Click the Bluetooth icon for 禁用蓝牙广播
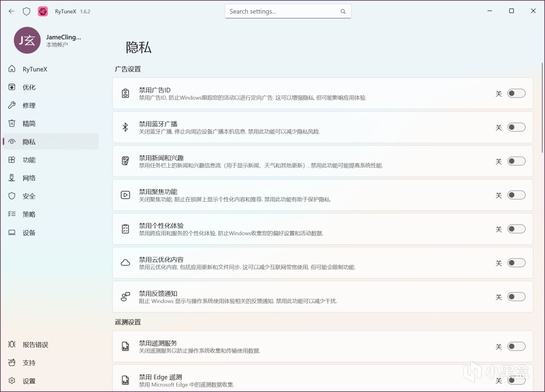545x392 pixels. coord(125,127)
